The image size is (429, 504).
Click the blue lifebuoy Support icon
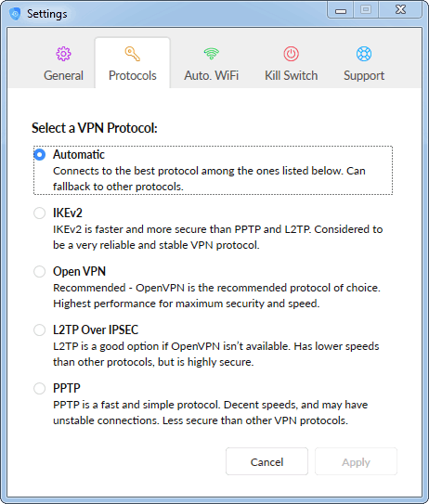(364, 54)
